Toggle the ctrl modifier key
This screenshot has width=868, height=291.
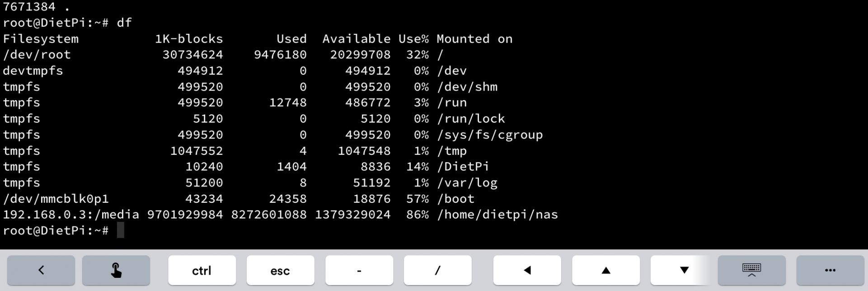tap(202, 270)
